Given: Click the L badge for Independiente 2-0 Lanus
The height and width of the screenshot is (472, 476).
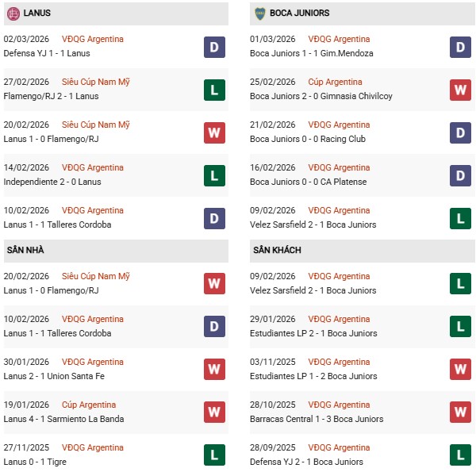Looking at the screenshot, I should click(214, 175).
